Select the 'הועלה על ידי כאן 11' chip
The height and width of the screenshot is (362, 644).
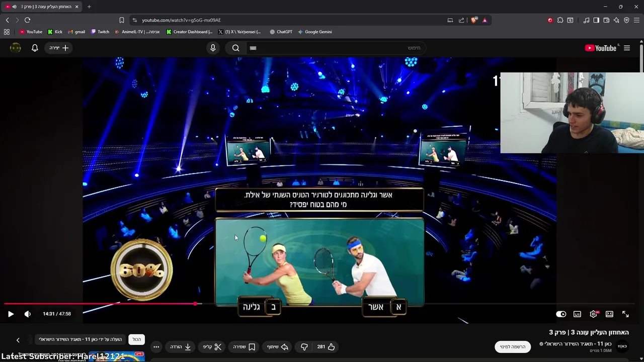(80, 339)
